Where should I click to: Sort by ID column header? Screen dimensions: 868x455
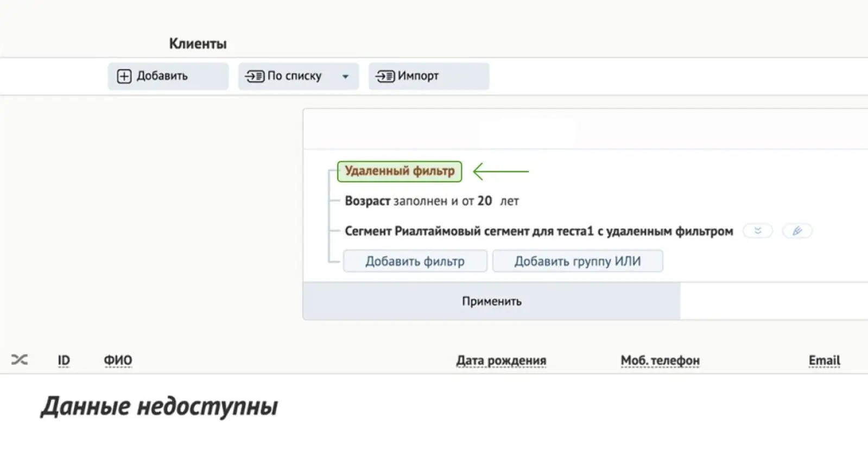64,361
